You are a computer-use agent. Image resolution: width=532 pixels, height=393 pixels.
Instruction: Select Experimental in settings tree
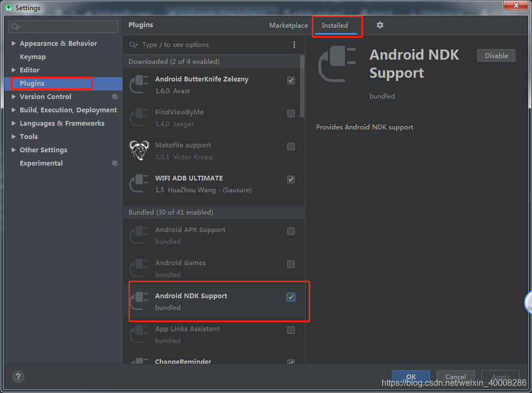coord(41,163)
